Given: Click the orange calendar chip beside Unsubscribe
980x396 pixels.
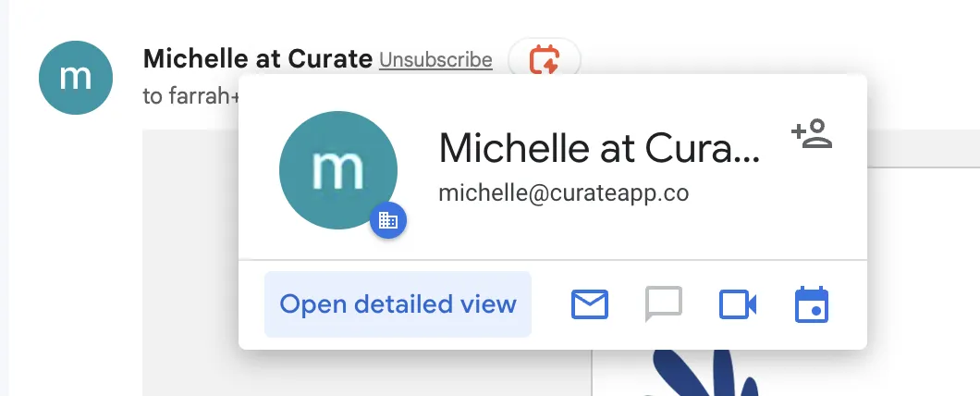Looking at the screenshot, I should coord(544,60).
